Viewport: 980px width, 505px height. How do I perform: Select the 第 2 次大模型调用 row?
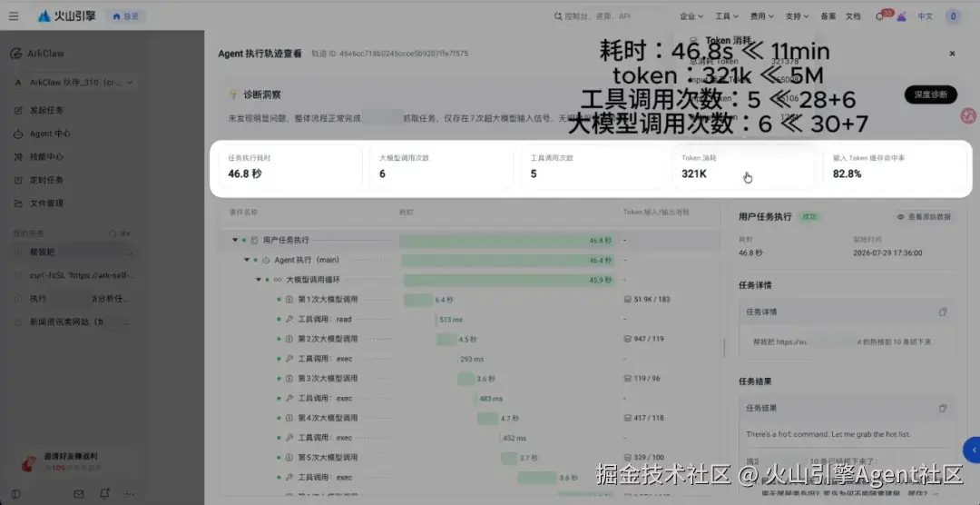(470, 339)
